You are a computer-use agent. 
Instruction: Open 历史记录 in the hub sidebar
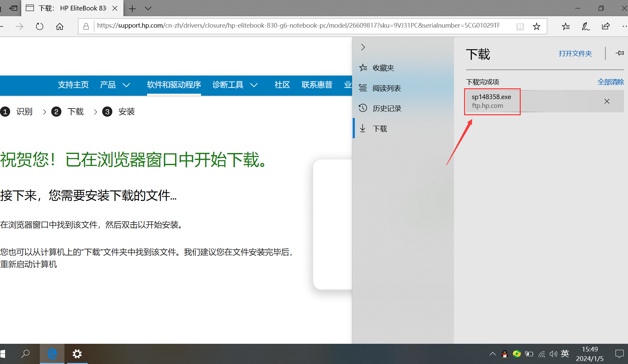403,108
